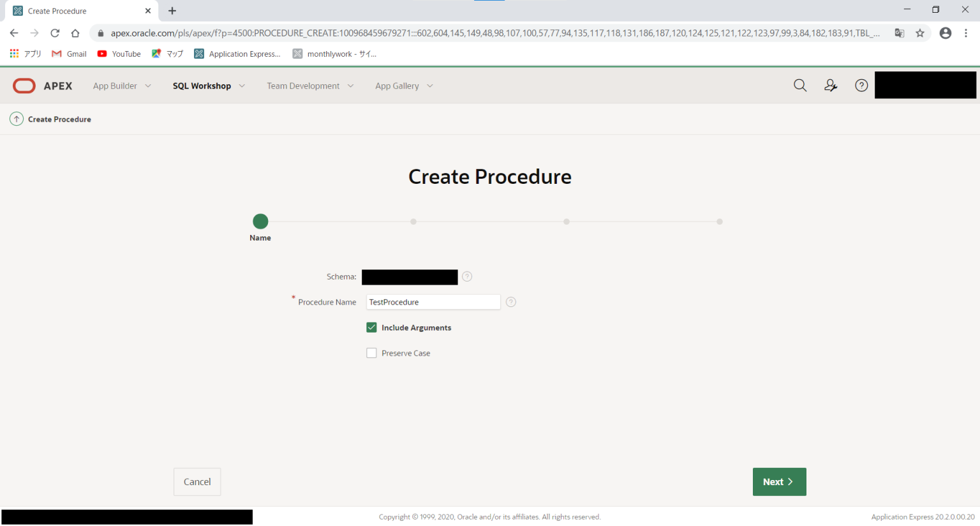Expand the Team Development dropdown arrow
Screen dimensions: 980x526
tap(350, 86)
